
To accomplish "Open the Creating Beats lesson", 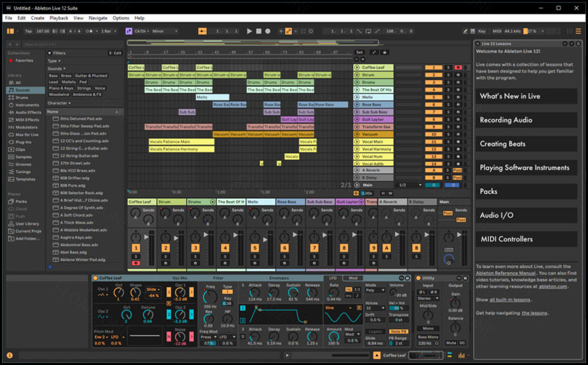I will click(x=526, y=144).
